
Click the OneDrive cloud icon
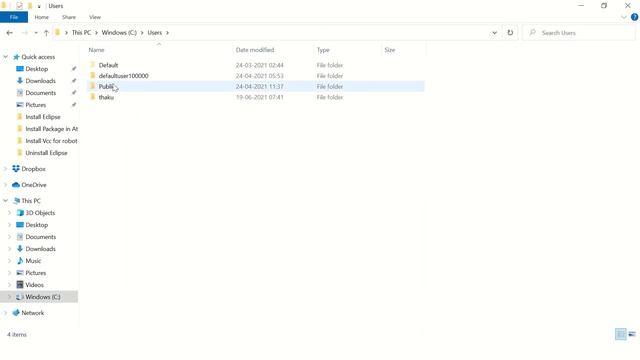coord(16,185)
